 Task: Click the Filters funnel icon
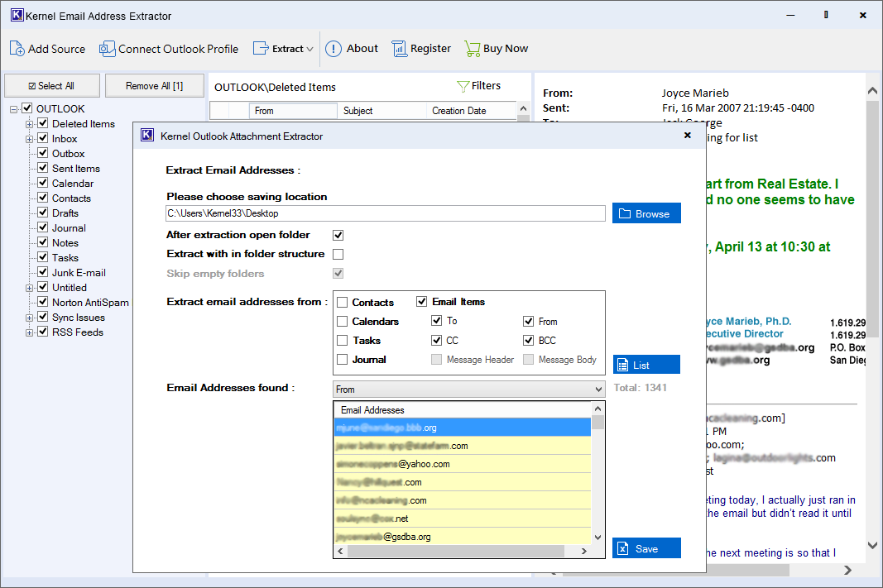click(463, 86)
